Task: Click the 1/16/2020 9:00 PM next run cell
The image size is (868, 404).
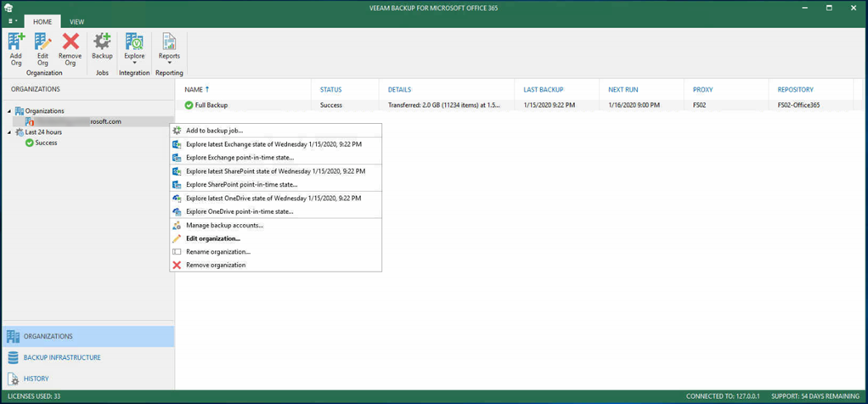Action: click(633, 104)
